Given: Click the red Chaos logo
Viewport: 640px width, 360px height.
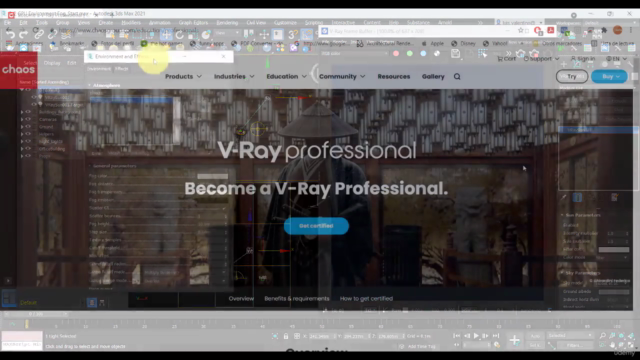Looking at the screenshot, I should 18,69.
